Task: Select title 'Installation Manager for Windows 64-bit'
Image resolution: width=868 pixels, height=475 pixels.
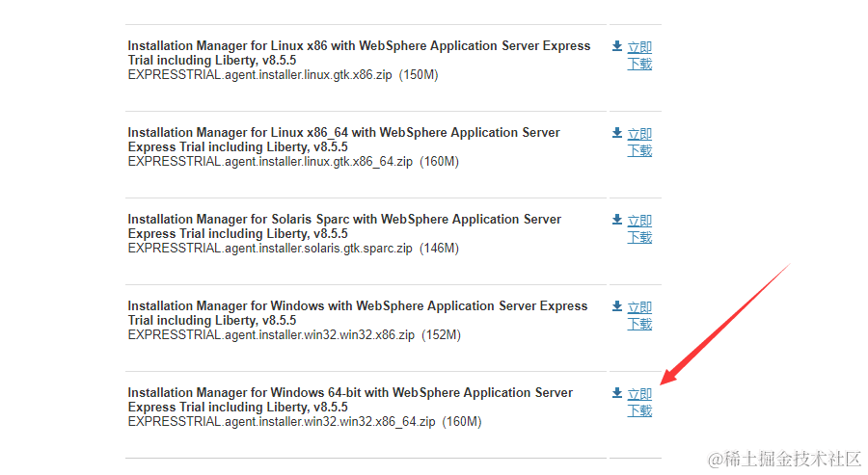Action: click(x=350, y=401)
